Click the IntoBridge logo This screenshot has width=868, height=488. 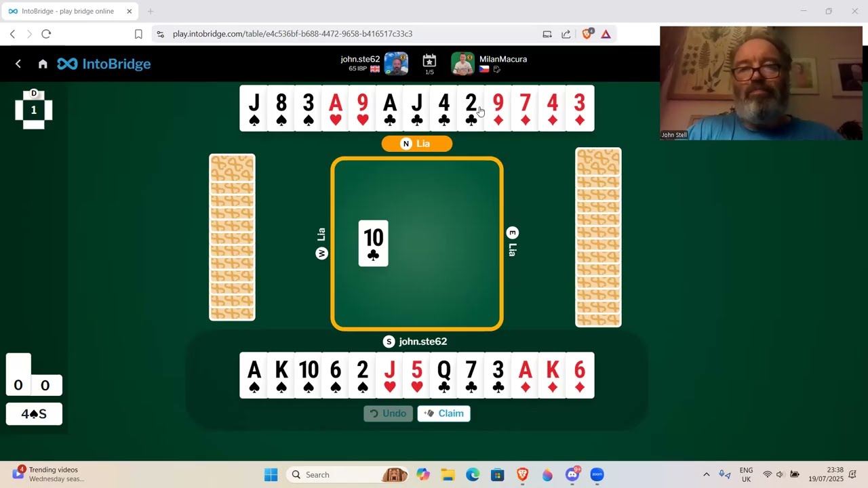(104, 64)
